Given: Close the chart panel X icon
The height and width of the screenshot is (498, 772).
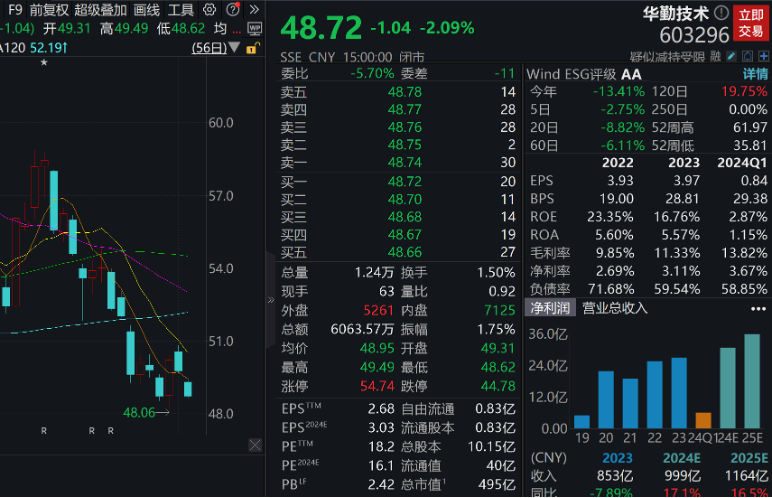Looking at the screenshot, I should coord(255,446).
